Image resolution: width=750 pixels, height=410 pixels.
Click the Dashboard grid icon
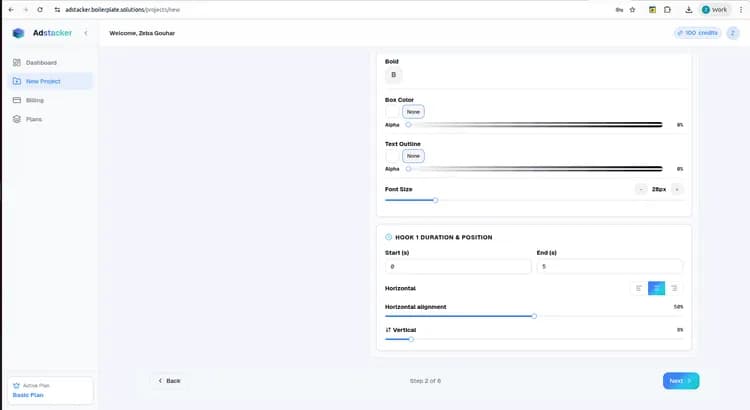[x=17, y=63]
